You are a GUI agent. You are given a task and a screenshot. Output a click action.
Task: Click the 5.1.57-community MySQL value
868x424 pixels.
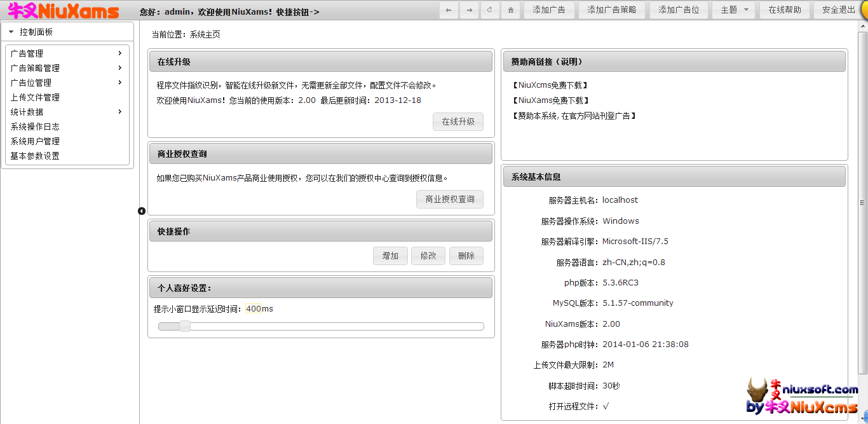click(638, 303)
